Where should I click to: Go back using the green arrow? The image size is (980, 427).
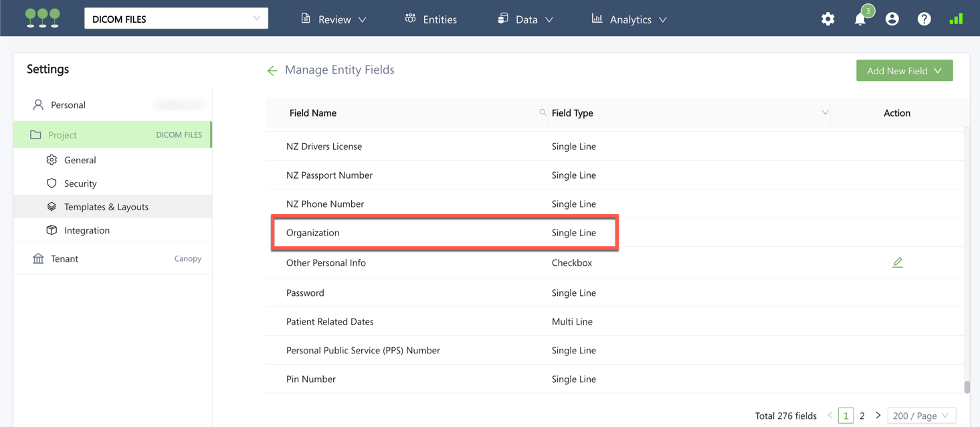click(272, 70)
